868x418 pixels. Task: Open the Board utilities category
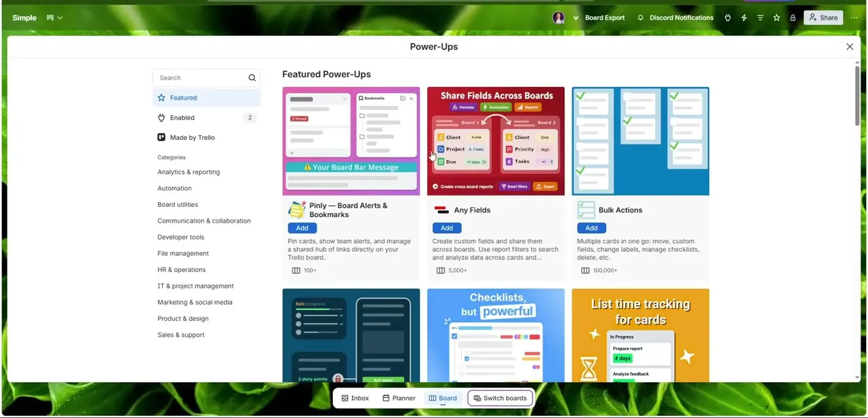coord(178,204)
